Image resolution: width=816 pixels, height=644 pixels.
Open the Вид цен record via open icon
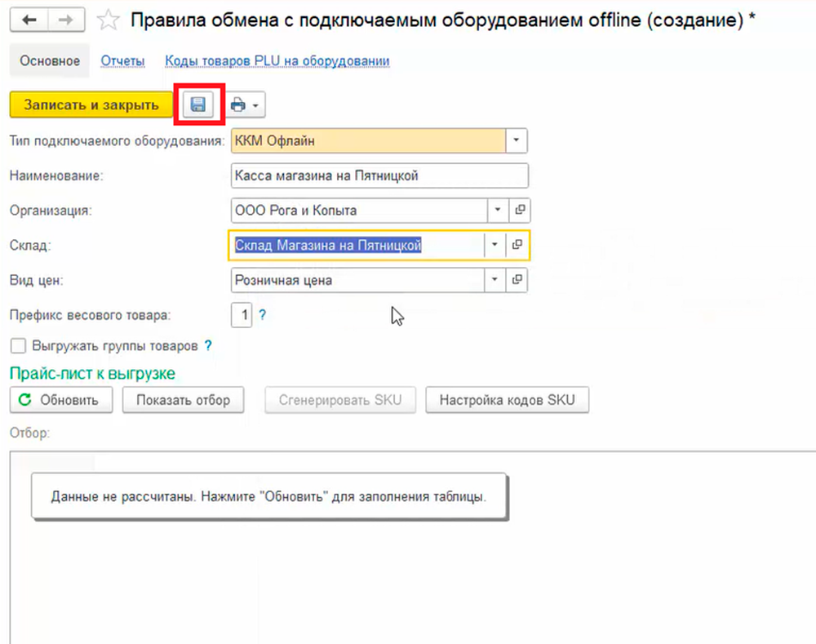[x=518, y=280]
